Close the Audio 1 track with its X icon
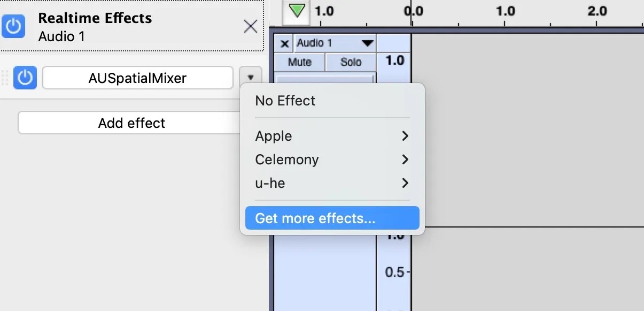The height and width of the screenshot is (311, 644). coord(284,43)
